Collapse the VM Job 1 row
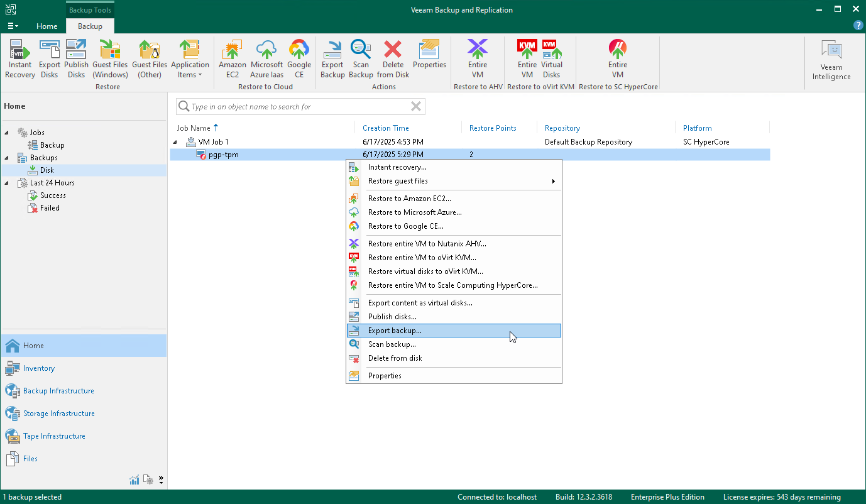The width and height of the screenshot is (866, 504). tap(176, 142)
